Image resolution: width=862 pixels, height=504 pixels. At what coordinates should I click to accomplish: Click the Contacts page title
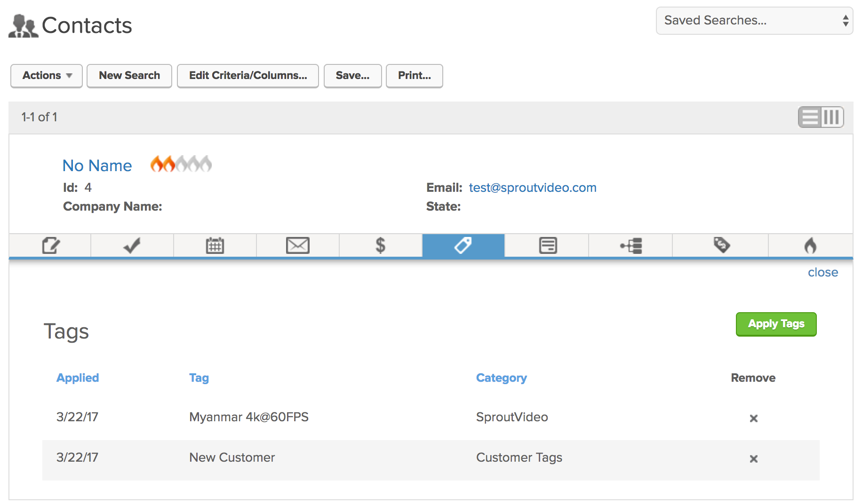tap(87, 25)
